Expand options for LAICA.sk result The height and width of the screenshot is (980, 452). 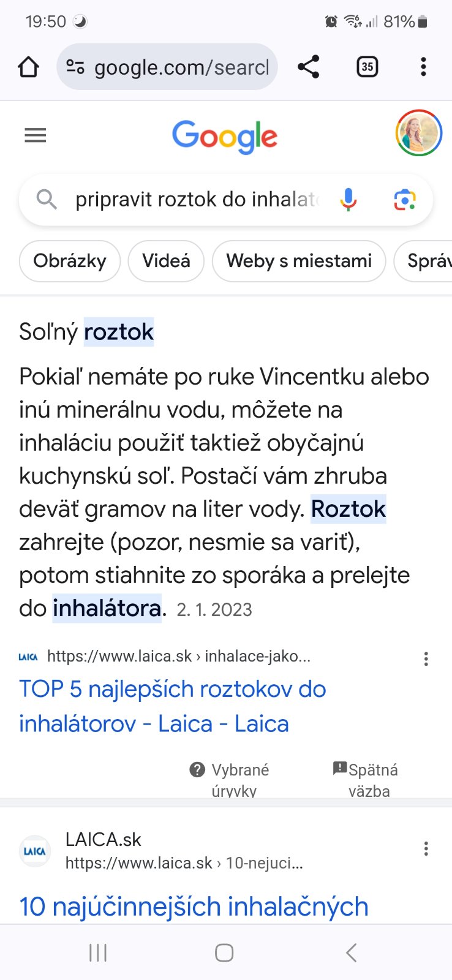[x=426, y=849]
